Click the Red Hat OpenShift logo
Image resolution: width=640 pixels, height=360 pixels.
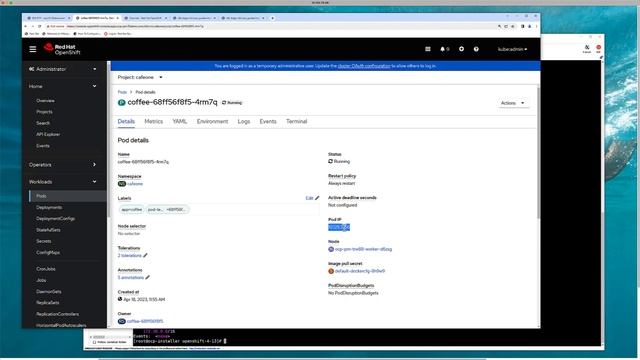[x=62, y=49]
